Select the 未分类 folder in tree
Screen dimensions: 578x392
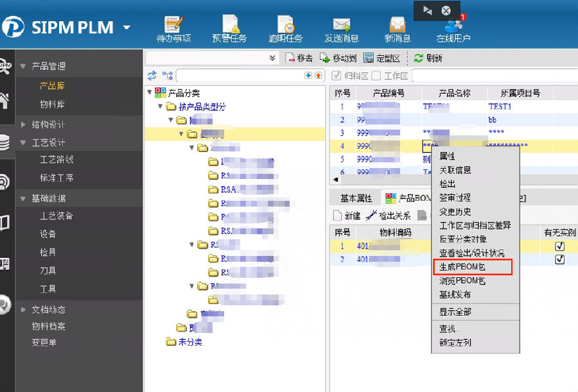point(184,342)
